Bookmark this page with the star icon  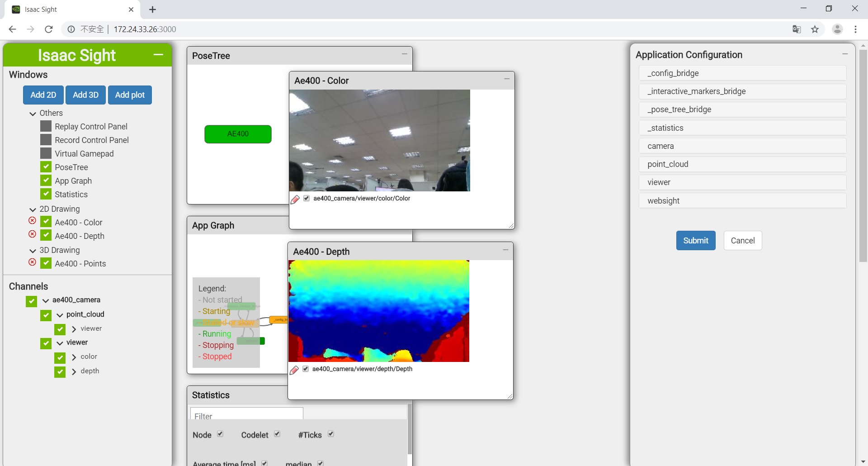[815, 29]
